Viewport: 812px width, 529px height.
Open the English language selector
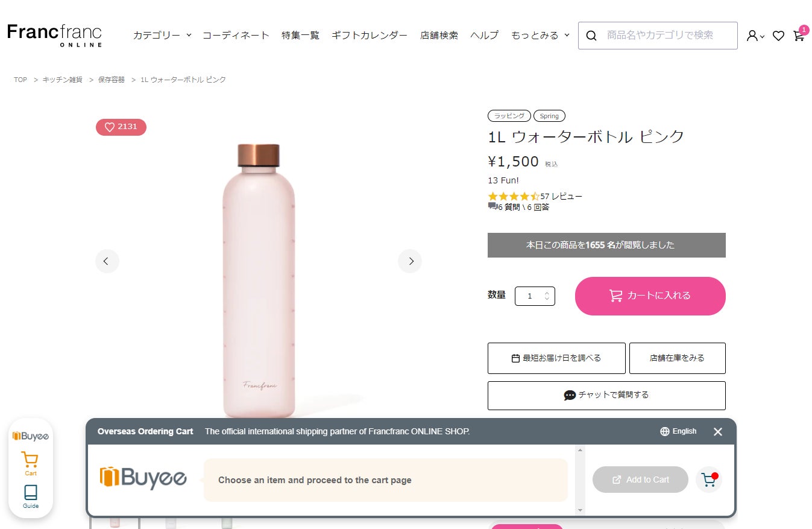[x=678, y=431]
